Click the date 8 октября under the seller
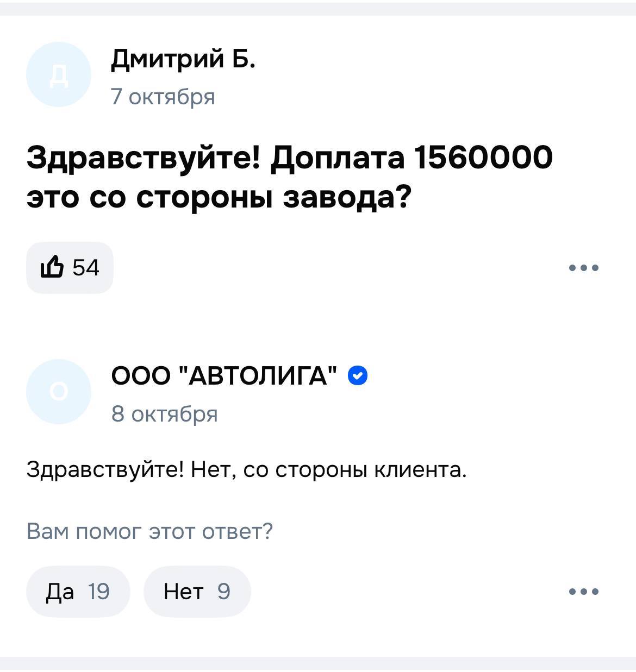This screenshot has width=636, height=672. pyautogui.click(x=164, y=413)
